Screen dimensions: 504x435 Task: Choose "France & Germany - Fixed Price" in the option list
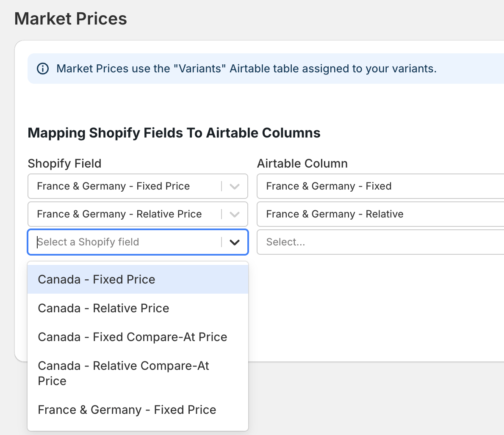pyautogui.click(x=127, y=410)
